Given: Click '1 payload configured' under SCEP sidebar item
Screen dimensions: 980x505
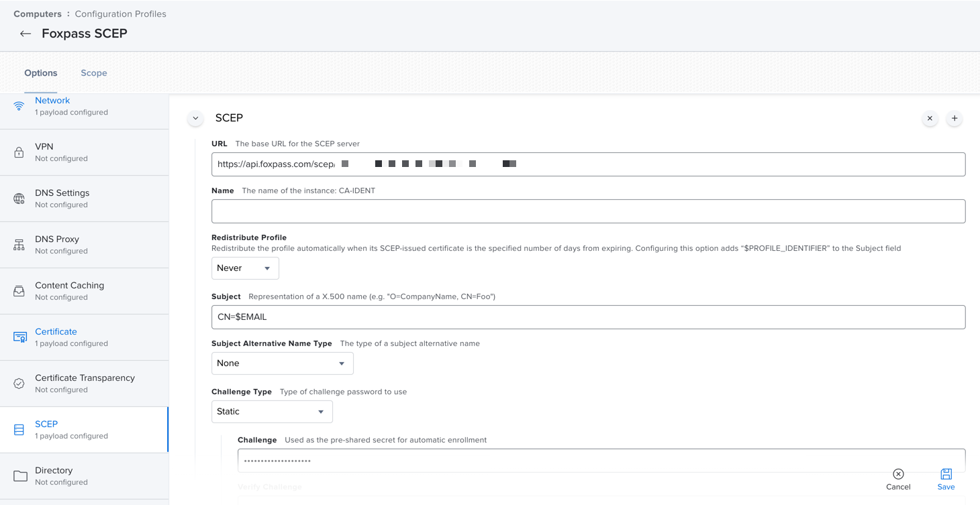Looking at the screenshot, I should tap(71, 436).
